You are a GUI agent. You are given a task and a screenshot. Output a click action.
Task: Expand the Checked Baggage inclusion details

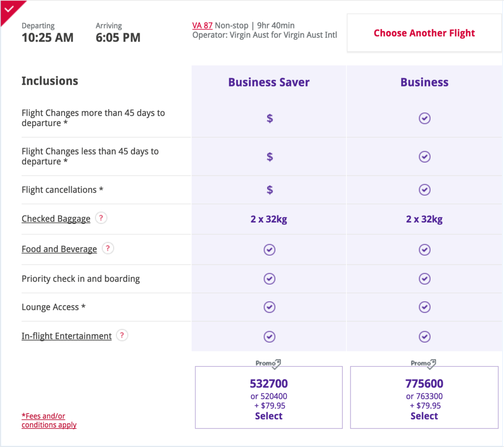56,218
